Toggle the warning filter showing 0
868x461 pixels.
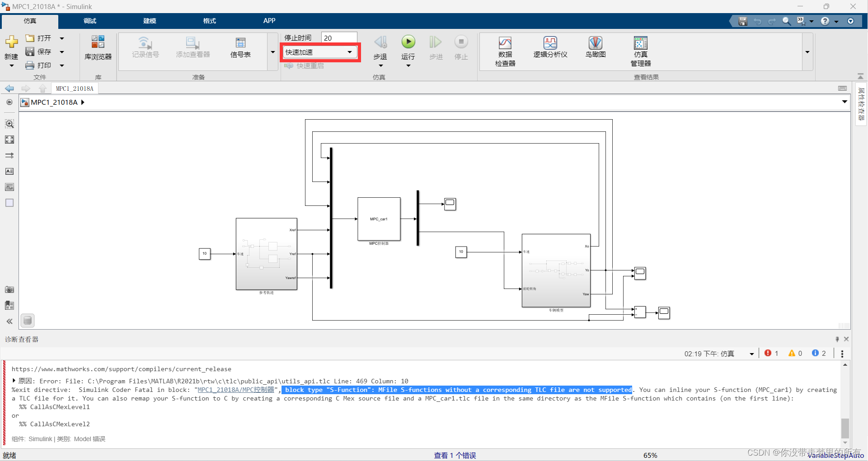795,354
